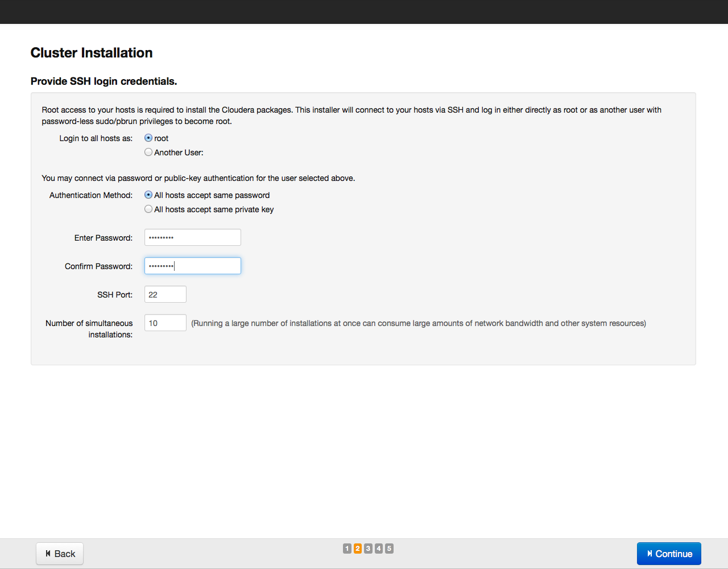
Task: Click the 'Confirm Password:' label
Action: click(99, 266)
